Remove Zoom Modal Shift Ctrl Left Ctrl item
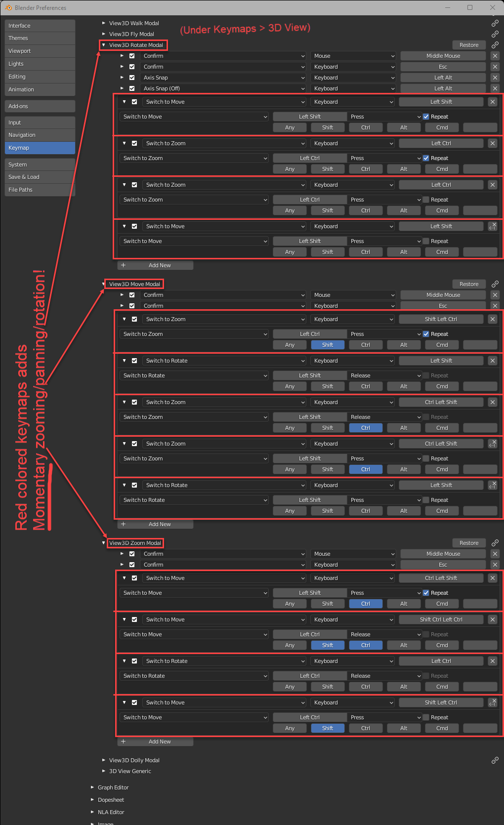 [x=492, y=619]
